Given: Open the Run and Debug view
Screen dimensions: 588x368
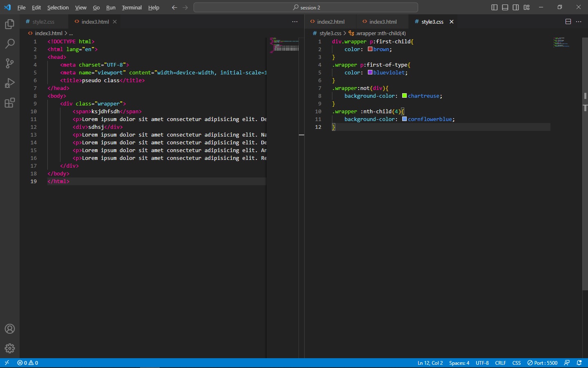Looking at the screenshot, I should click(x=9, y=83).
